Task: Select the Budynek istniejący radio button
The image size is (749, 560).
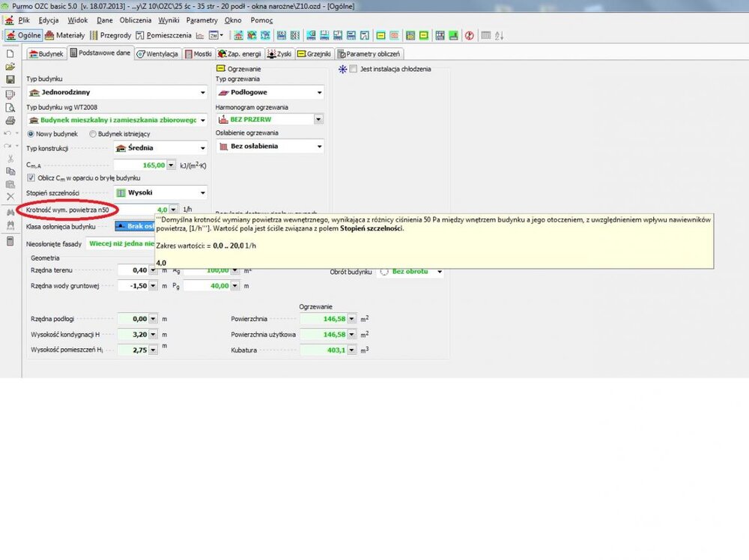Action: 93,134
